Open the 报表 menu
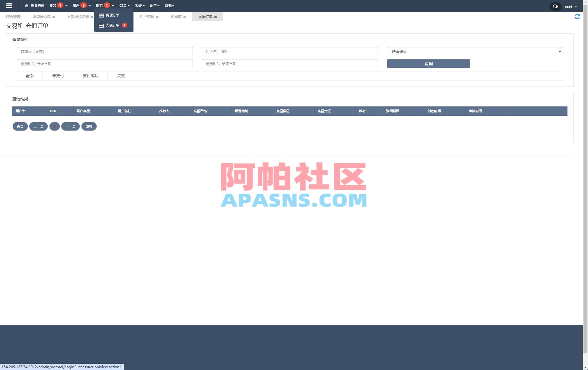Viewport: 588px width, 370px height. pos(139,5)
